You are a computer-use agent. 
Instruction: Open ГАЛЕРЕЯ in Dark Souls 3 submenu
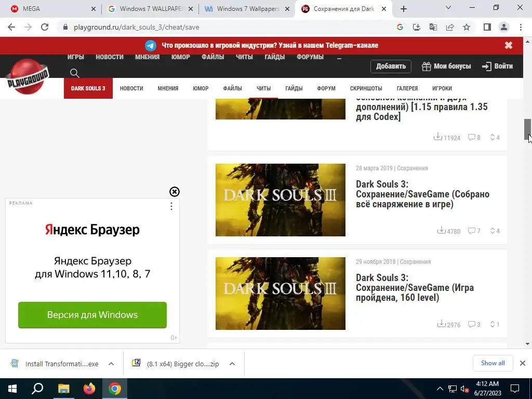click(407, 88)
